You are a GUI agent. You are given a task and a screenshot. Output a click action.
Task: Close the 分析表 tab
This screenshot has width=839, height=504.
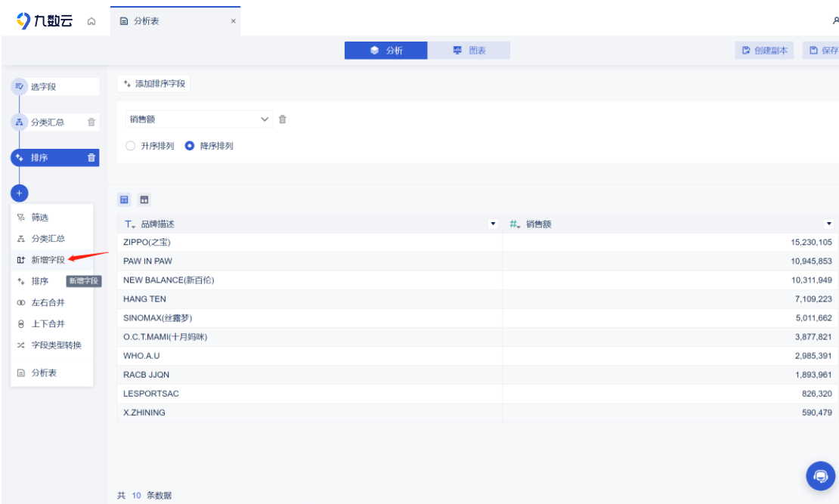(x=234, y=21)
